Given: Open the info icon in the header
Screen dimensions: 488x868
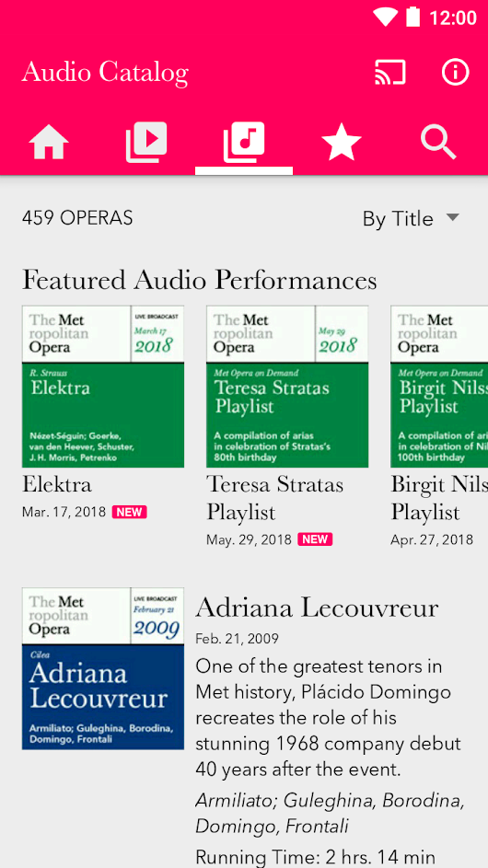Looking at the screenshot, I should 456,72.
